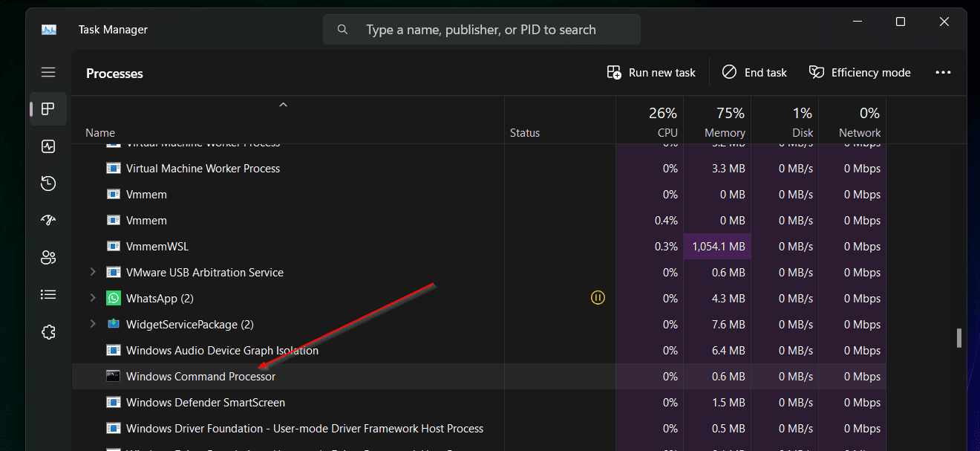Select Virtual Machine Worker Process using 3.3 MB
Image resolution: width=980 pixels, height=451 pixels.
pyautogui.click(x=203, y=168)
